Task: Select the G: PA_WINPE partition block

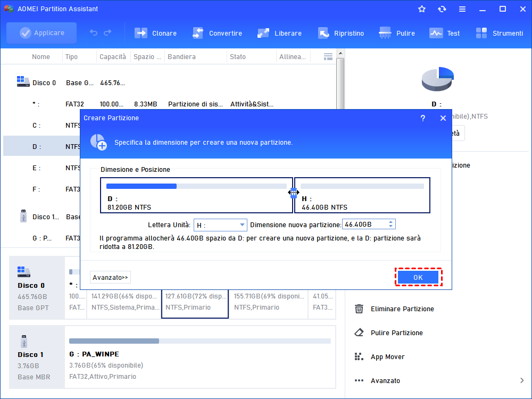Action: 200,357
